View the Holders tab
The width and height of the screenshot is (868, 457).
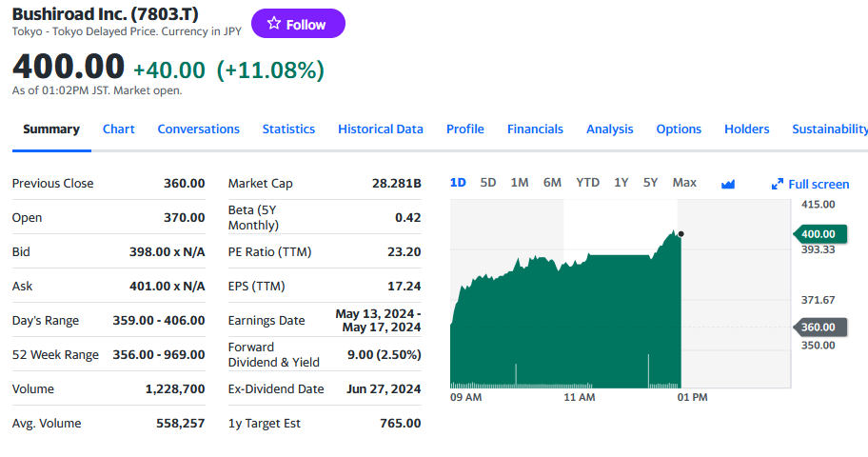pyautogui.click(x=747, y=129)
